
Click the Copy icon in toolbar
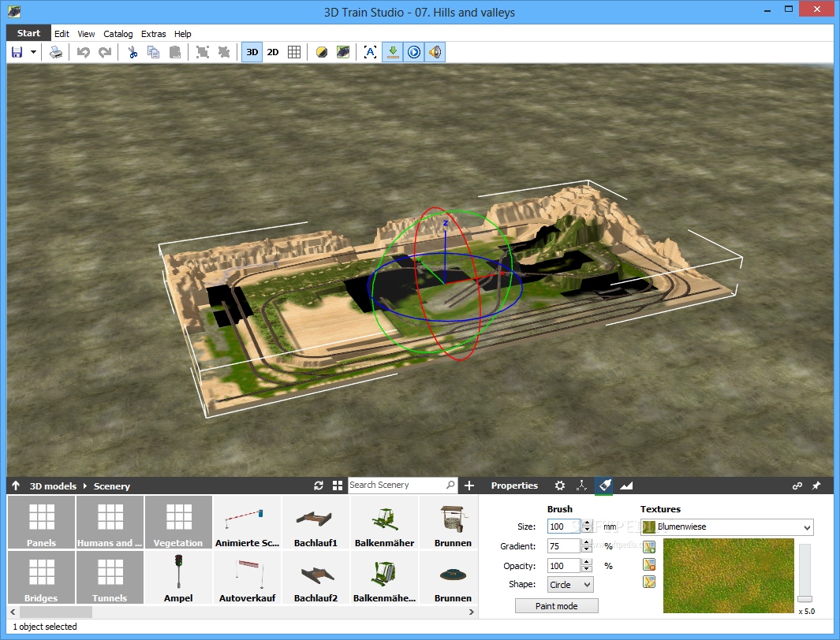coord(153,52)
